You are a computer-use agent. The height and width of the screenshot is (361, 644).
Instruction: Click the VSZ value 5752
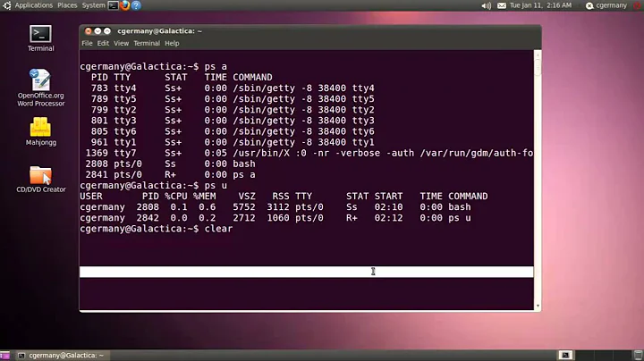pos(244,207)
